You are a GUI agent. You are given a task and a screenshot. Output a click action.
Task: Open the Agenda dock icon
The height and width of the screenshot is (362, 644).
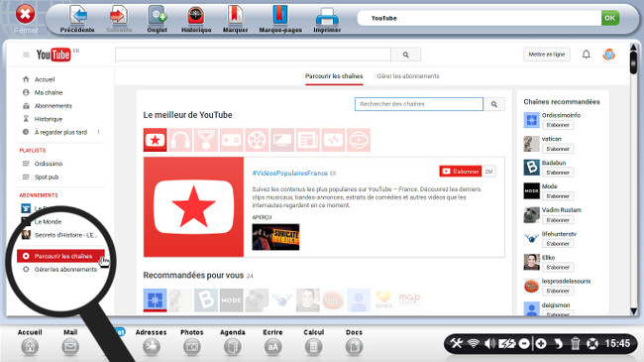[233, 347]
